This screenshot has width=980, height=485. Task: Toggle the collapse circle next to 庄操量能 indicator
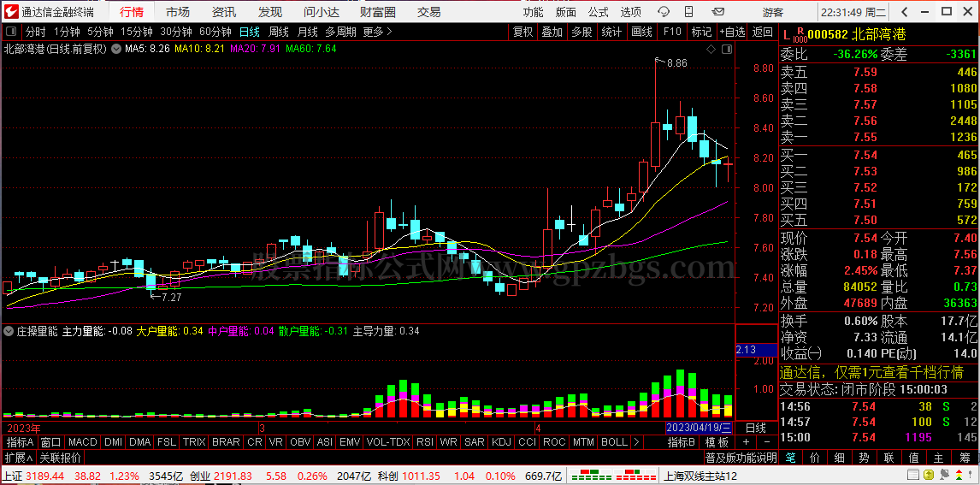(x=9, y=331)
